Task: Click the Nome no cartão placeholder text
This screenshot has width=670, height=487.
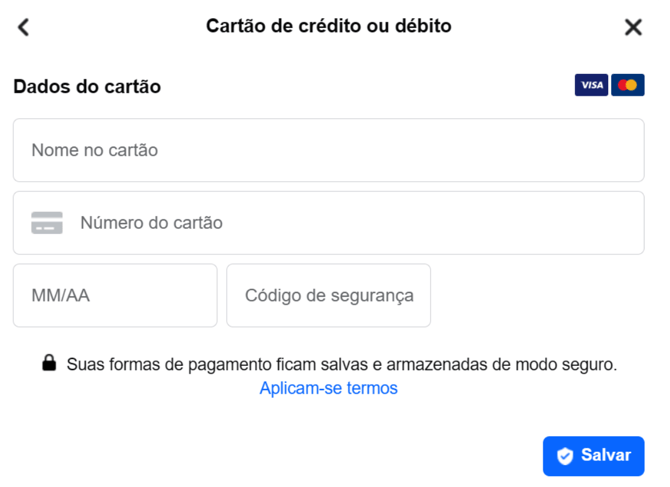Action: [95, 150]
